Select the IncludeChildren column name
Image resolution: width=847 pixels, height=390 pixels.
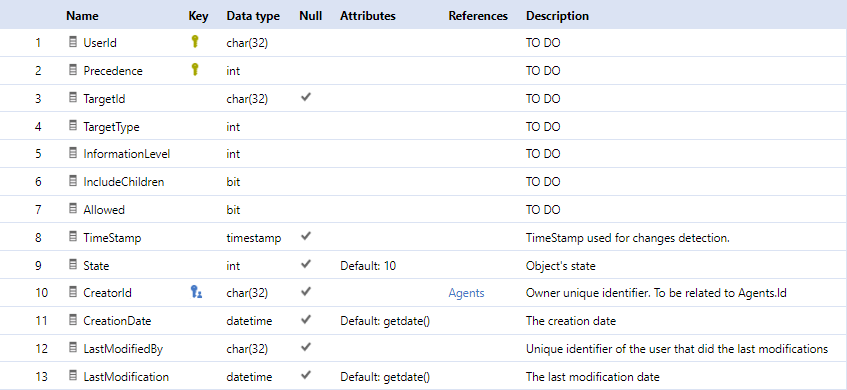pos(124,182)
